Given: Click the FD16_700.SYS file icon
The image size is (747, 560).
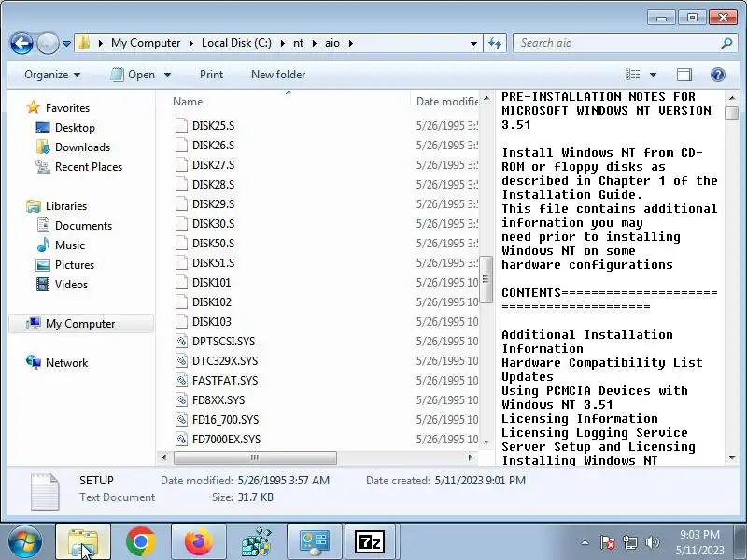Looking at the screenshot, I should click(181, 419).
